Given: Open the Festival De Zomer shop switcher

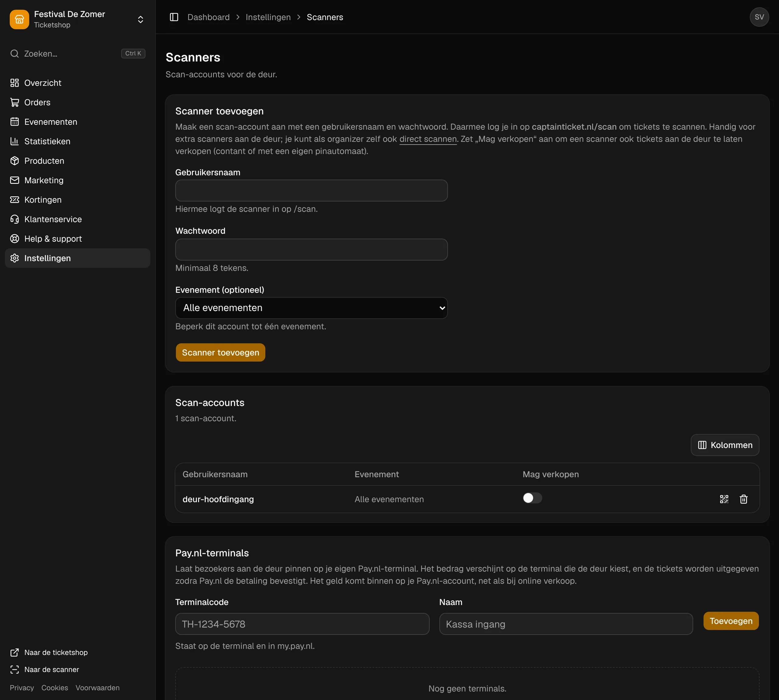Looking at the screenshot, I should tap(77, 19).
